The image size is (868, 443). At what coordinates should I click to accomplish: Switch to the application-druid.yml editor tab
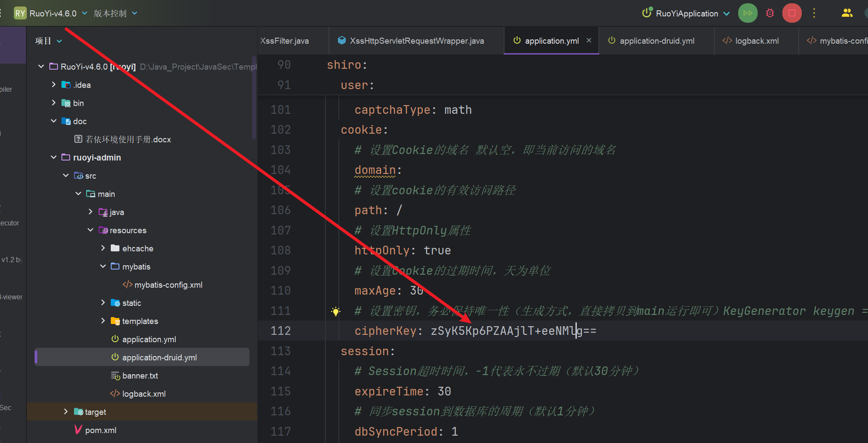[656, 41]
